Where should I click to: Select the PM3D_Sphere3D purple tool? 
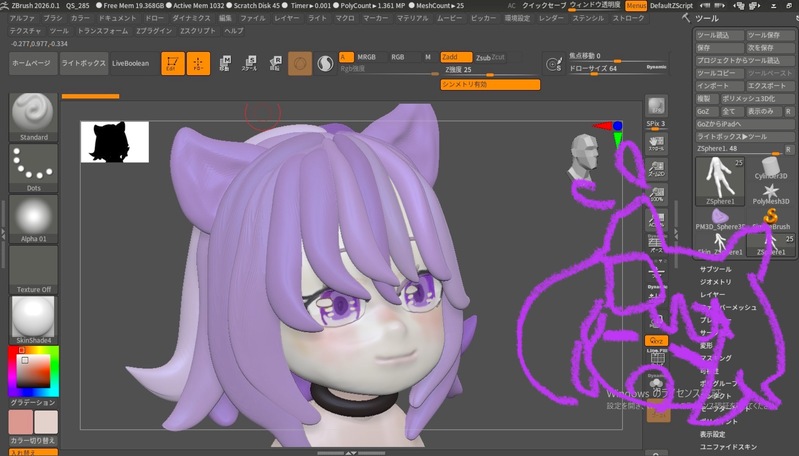[x=720, y=219]
